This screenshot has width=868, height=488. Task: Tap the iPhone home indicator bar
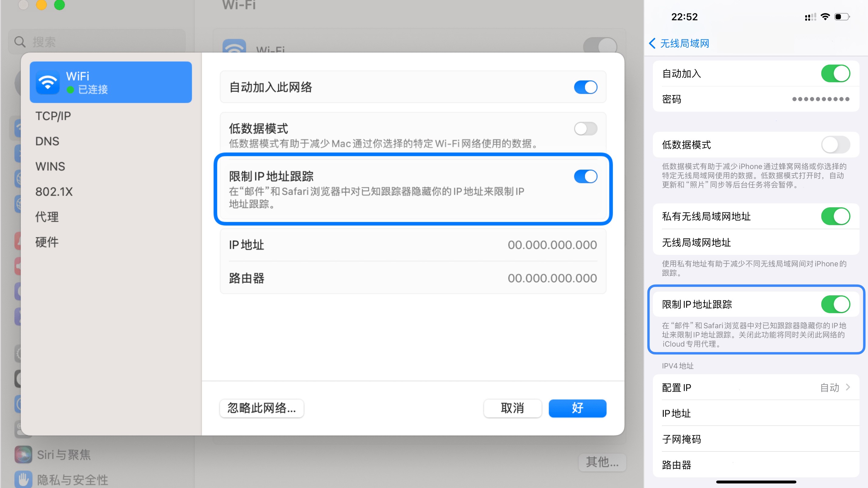pyautogui.click(x=756, y=482)
